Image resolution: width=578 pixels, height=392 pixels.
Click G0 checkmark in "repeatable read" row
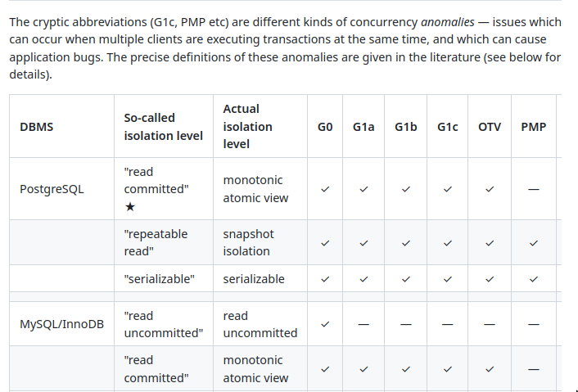tap(325, 243)
